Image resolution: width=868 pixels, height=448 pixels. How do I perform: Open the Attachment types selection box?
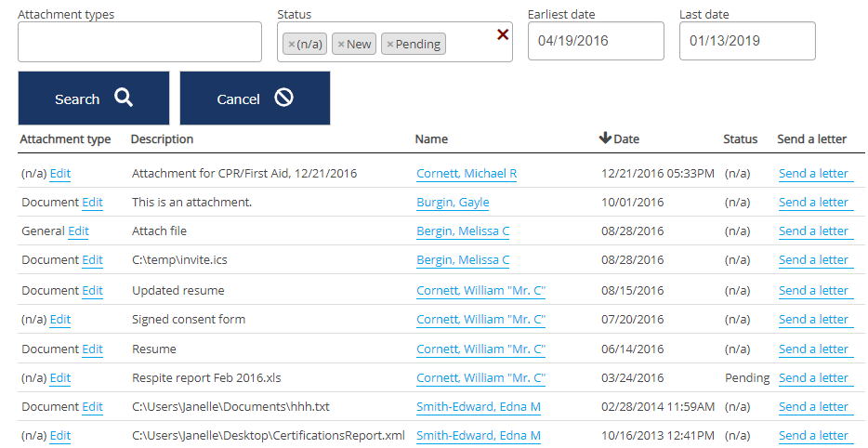click(x=139, y=42)
